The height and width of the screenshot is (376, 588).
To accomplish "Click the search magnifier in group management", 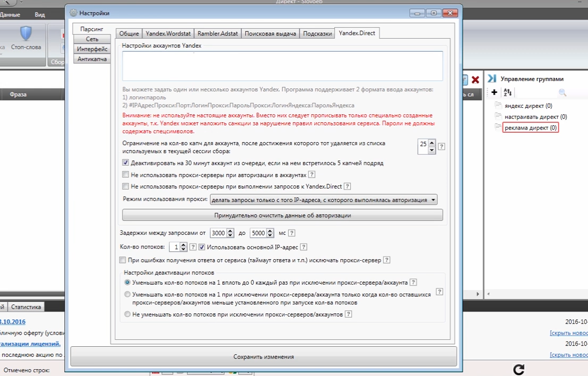I will 562,92.
